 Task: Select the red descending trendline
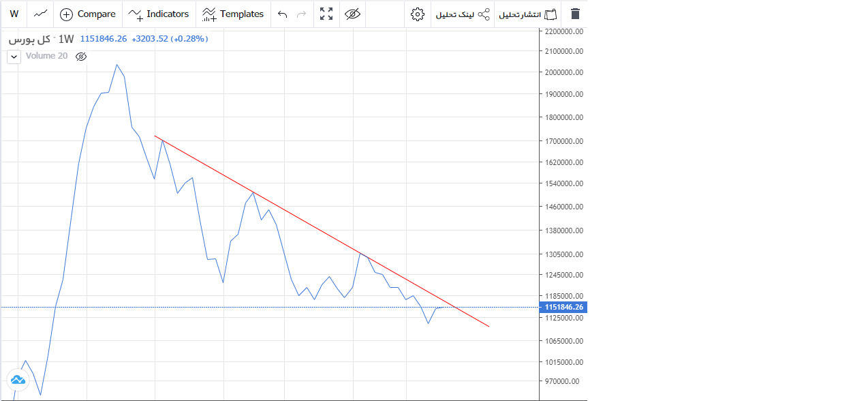[x=322, y=231]
